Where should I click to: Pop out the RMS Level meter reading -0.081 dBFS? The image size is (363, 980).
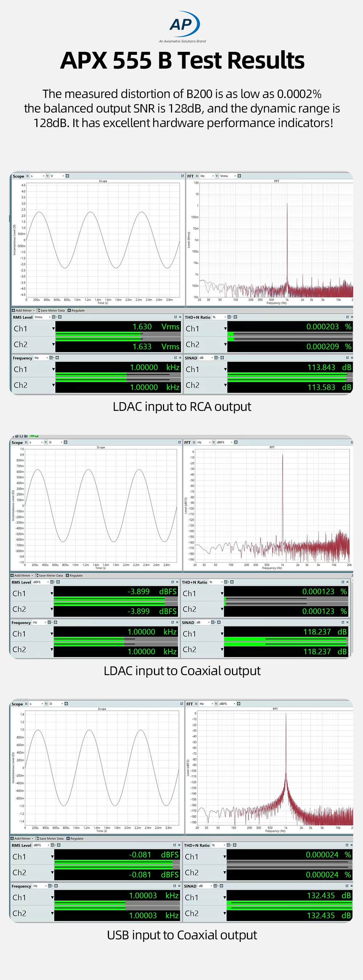(x=174, y=845)
